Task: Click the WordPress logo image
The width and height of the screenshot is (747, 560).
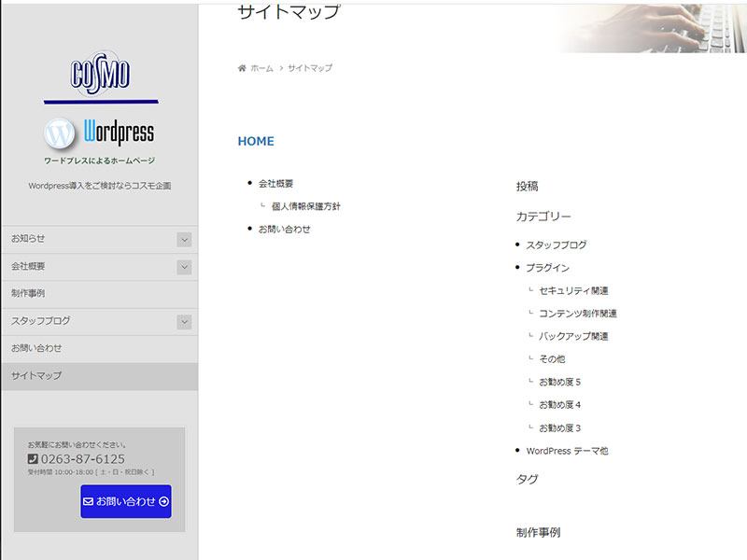Action: pyautogui.click(x=100, y=133)
